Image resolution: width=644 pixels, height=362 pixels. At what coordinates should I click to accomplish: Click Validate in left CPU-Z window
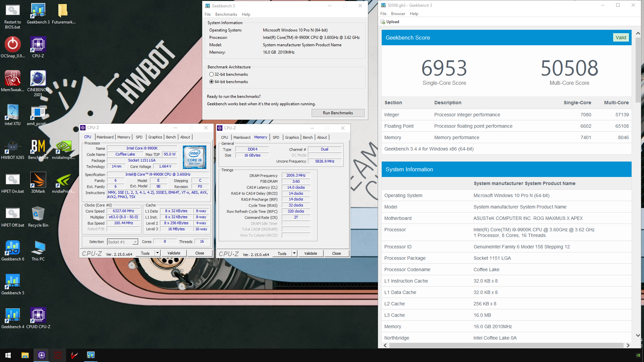point(174,253)
